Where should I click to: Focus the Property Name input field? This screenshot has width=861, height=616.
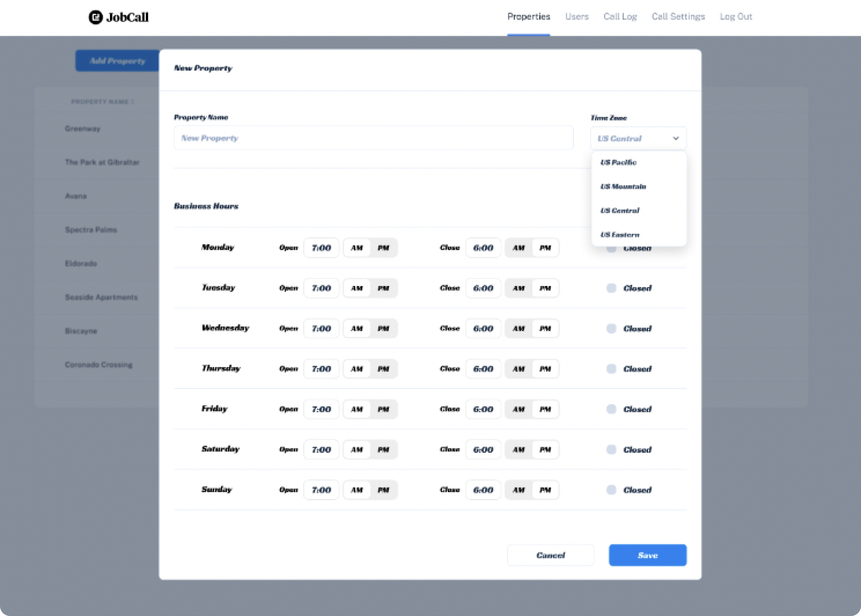pos(374,137)
